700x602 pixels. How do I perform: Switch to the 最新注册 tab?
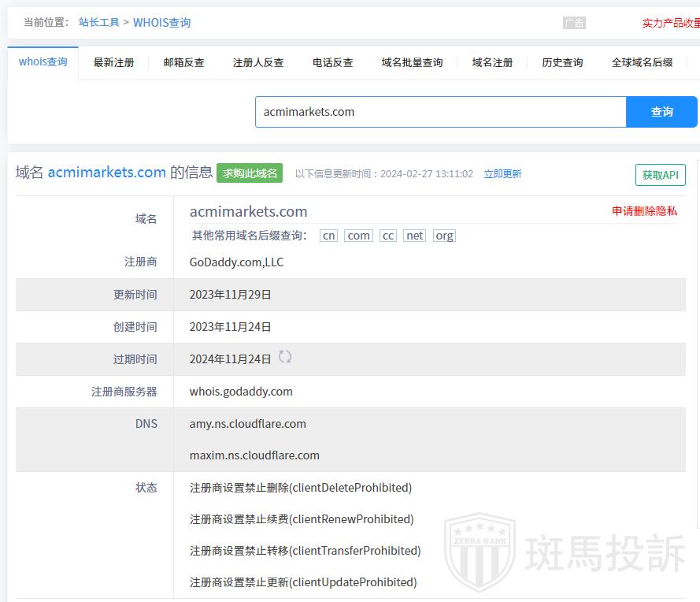(113, 62)
